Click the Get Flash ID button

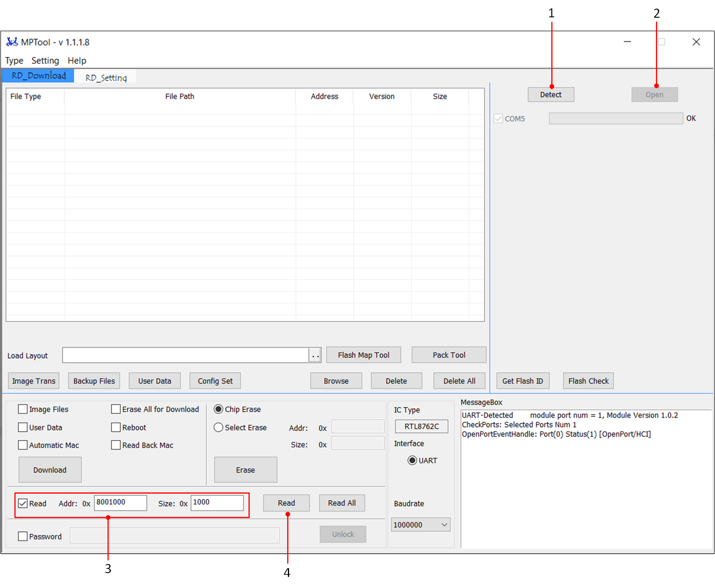(x=522, y=381)
